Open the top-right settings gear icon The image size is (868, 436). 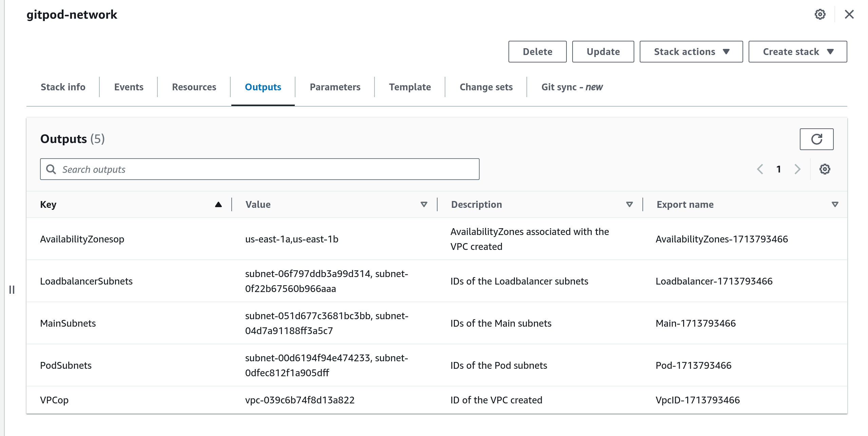point(820,14)
